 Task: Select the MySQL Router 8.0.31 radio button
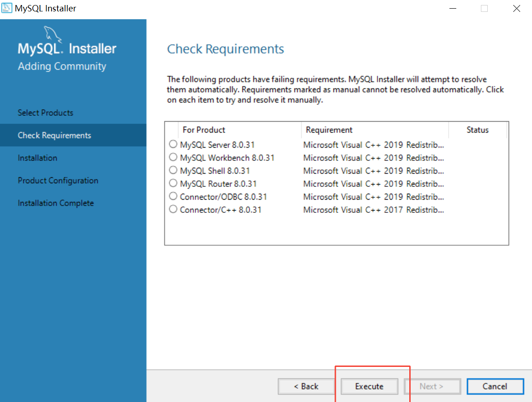173,183
